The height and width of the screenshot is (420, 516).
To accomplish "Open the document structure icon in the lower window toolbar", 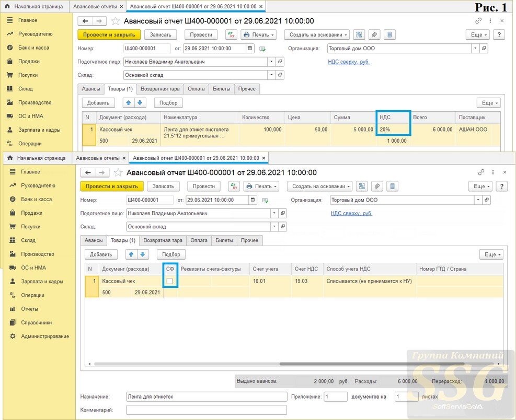I will point(362,186).
